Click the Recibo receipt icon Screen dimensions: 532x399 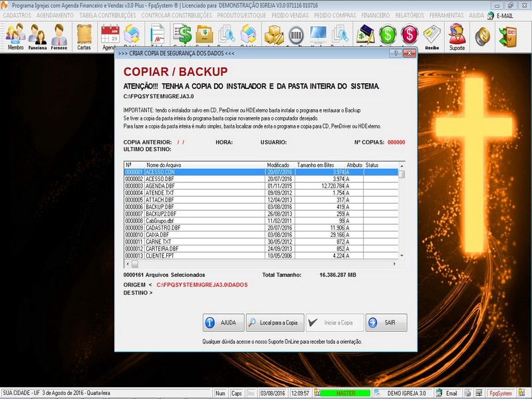432,36
